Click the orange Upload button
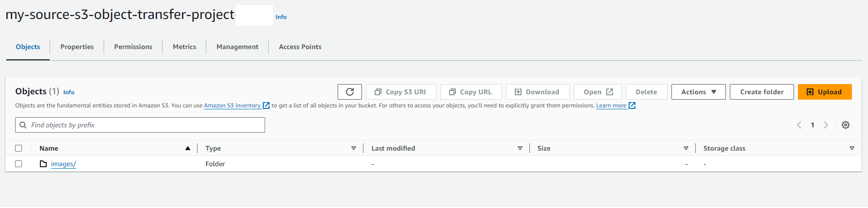868x208 pixels. click(825, 92)
